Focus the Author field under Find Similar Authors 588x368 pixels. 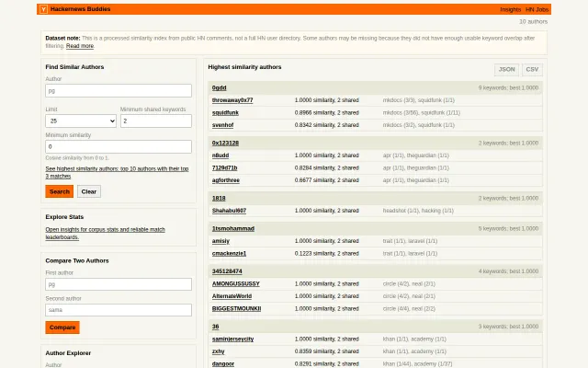pos(119,90)
